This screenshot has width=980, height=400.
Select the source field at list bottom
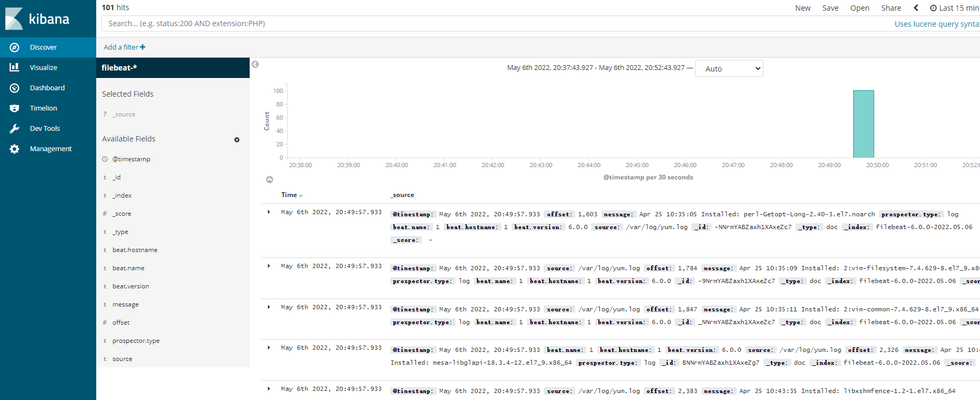click(122, 359)
